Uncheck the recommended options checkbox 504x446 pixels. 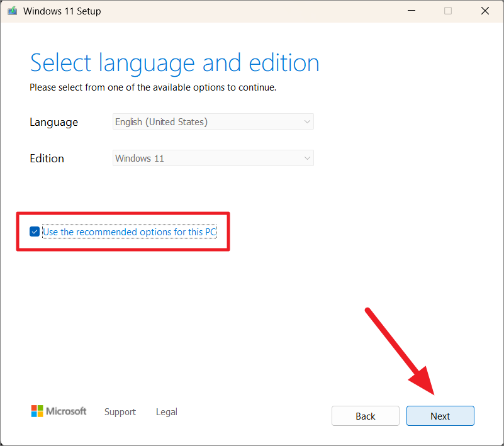point(35,231)
